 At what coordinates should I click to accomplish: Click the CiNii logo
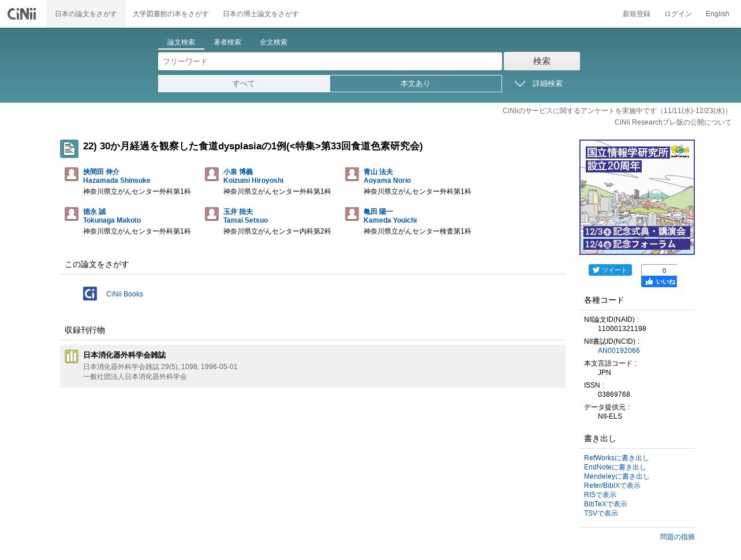click(22, 14)
